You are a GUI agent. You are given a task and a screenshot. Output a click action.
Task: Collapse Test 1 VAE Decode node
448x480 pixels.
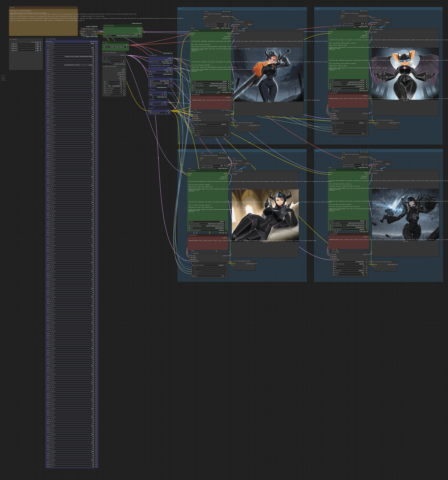pos(235,22)
